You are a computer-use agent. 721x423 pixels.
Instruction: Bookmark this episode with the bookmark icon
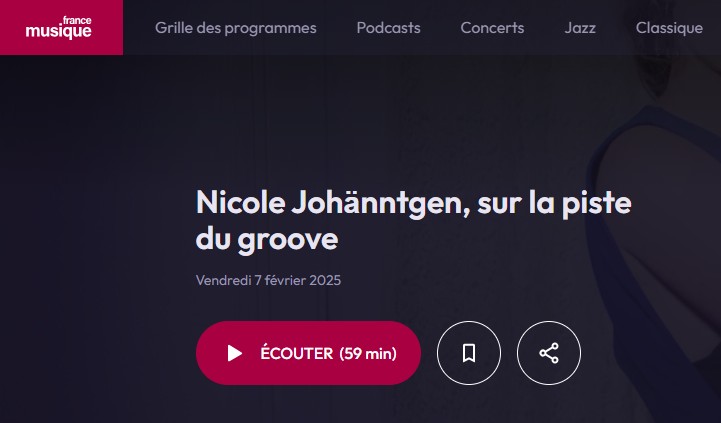(x=469, y=353)
